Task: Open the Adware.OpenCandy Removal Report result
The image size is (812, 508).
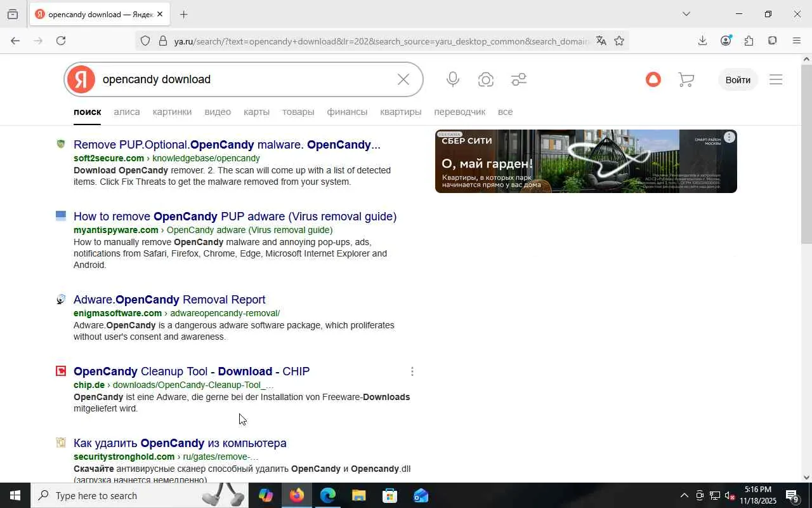Action: click(169, 300)
